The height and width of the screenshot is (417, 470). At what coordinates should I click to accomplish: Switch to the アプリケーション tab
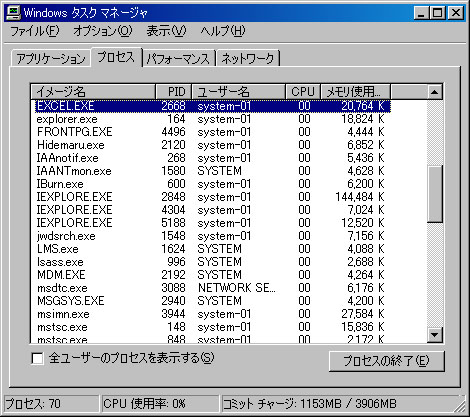(51, 59)
